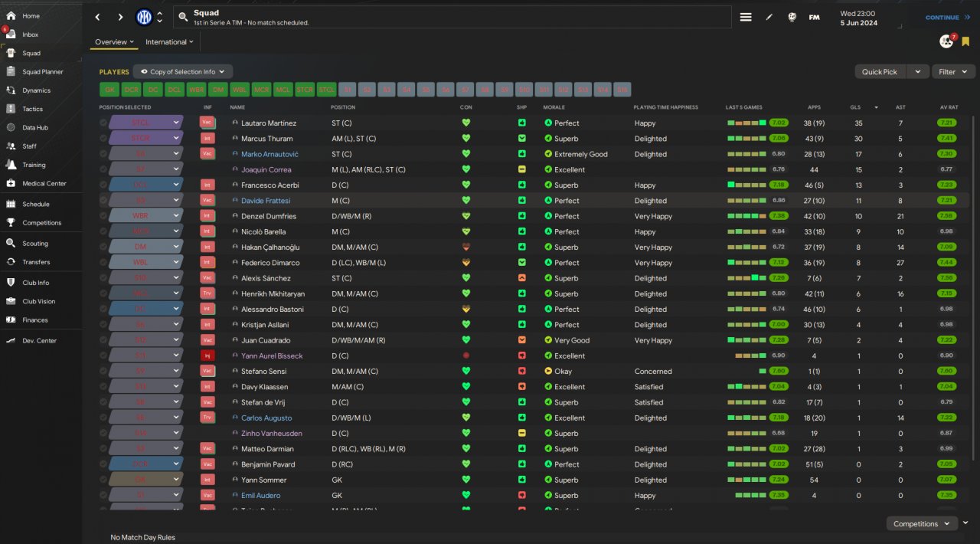Switch to the International tab
This screenshot has width=980, height=544.
point(168,42)
